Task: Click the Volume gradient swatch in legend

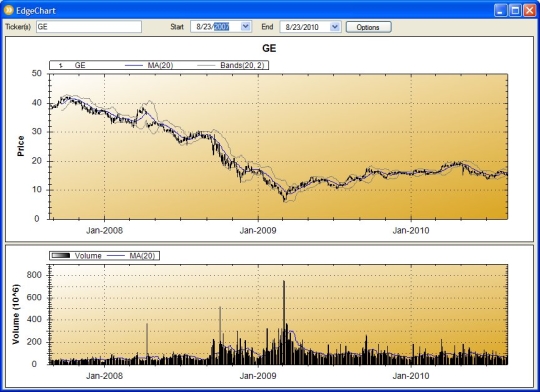Action: (x=61, y=256)
